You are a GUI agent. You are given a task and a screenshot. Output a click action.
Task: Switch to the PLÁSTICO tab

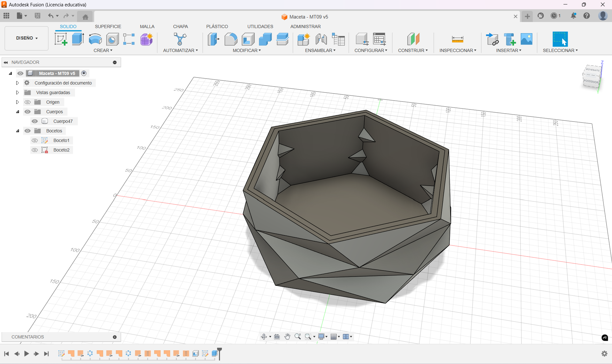(217, 26)
